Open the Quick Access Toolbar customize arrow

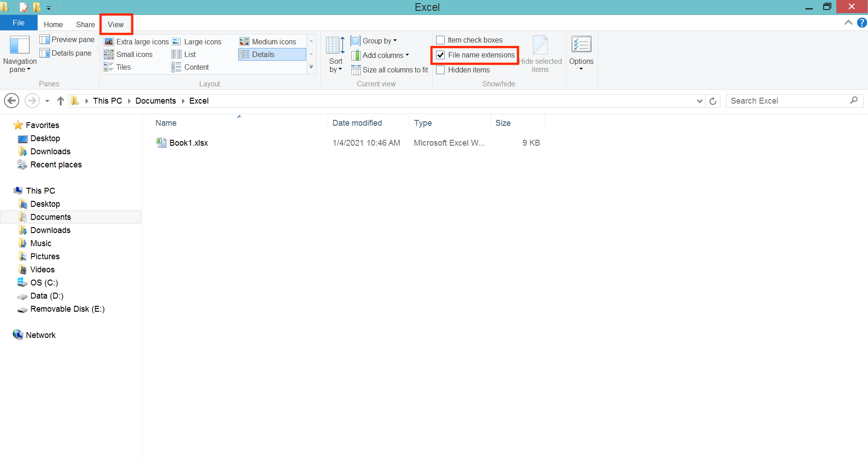[49, 8]
